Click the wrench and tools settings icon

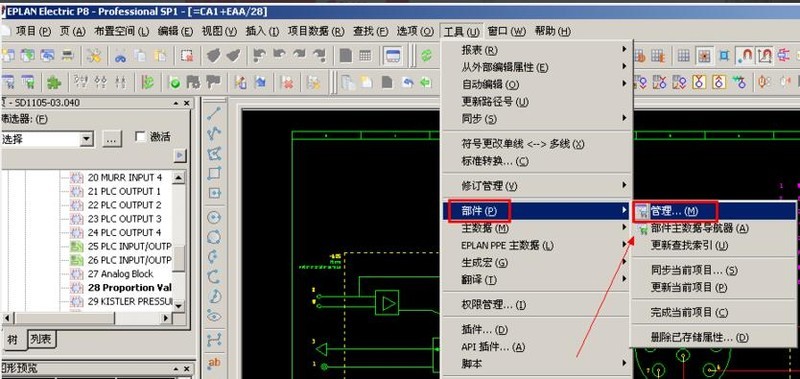pyautogui.click(x=94, y=56)
